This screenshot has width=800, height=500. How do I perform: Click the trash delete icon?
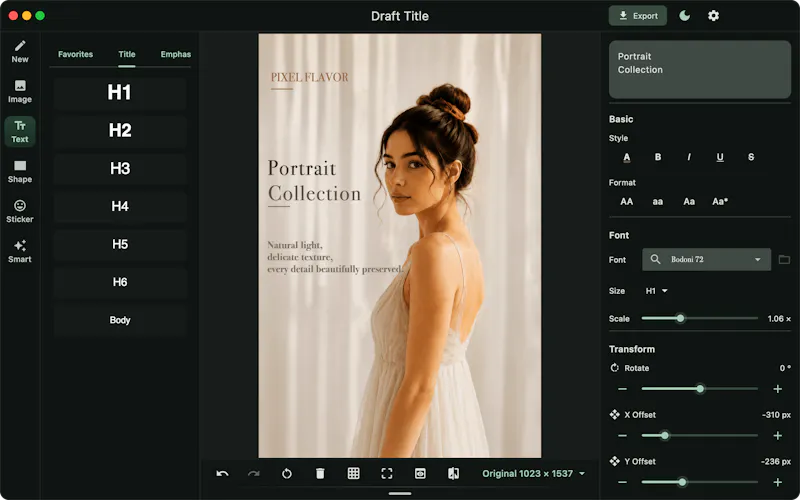[x=320, y=473]
